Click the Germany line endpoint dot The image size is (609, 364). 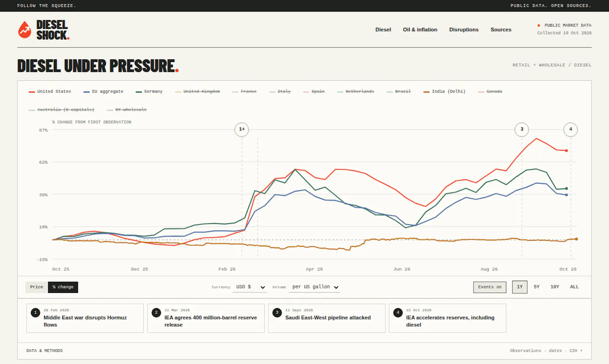point(567,188)
